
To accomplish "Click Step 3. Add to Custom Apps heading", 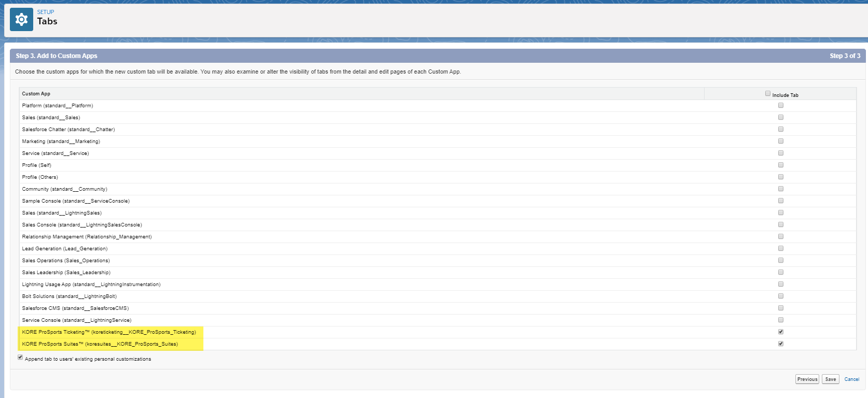I will pyautogui.click(x=57, y=56).
